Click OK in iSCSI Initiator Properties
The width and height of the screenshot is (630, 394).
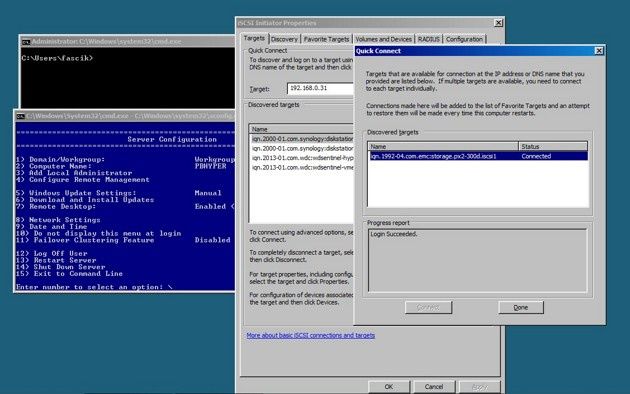389,387
